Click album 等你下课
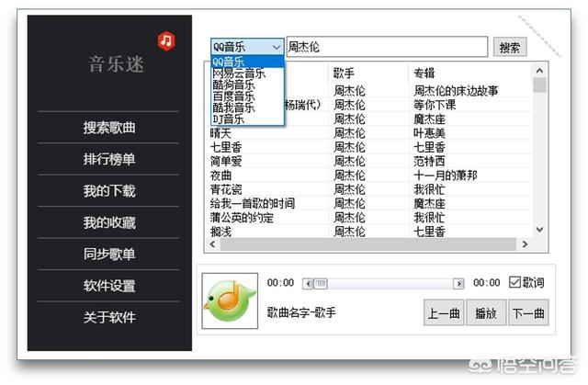588x385 pixels. (x=435, y=105)
